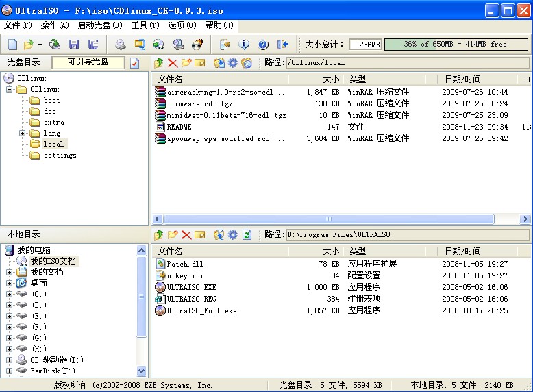Click the Open ISO file folder icon
The image size is (533, 392).
(29, 44)
